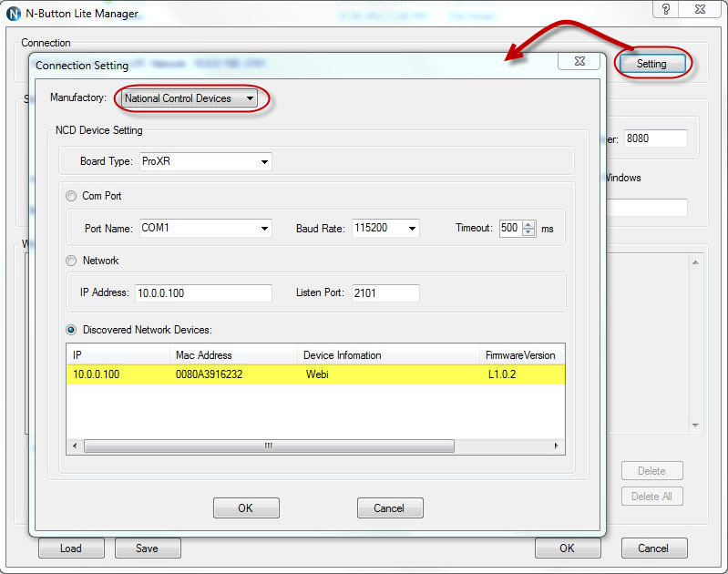This screenshot has width=728, height=574.
Task: Click the FirmwareVersion column header
Action: point(522,355)
